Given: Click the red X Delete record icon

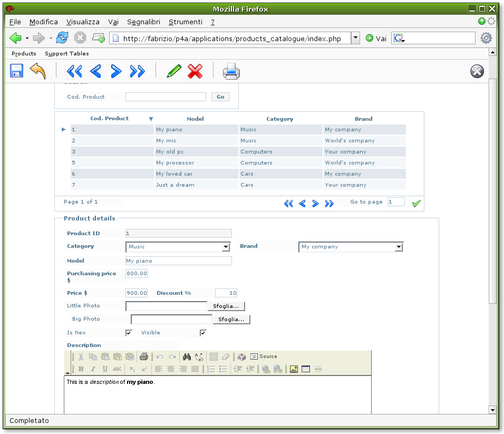Looking at the screenshot, I should pos(195,71).
